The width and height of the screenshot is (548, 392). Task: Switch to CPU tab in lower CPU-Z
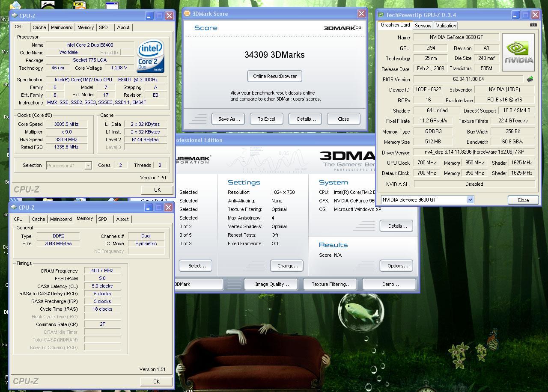(x=18, y=219)
